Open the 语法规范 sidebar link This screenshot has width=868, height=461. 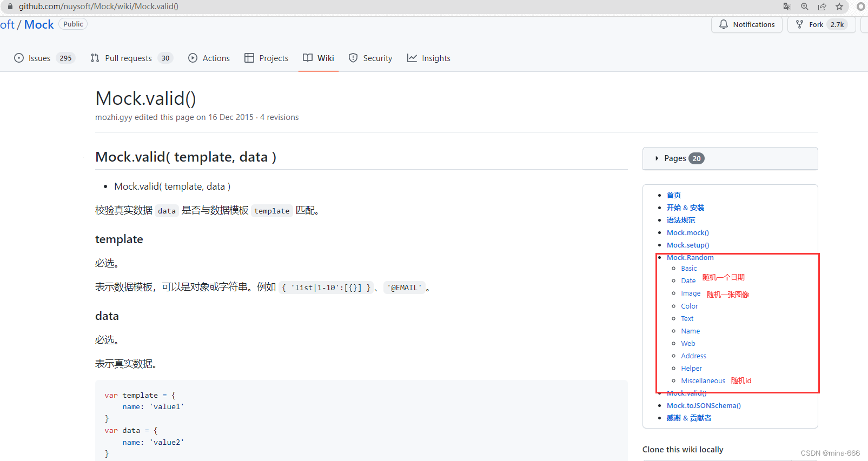tap(681, 220)
